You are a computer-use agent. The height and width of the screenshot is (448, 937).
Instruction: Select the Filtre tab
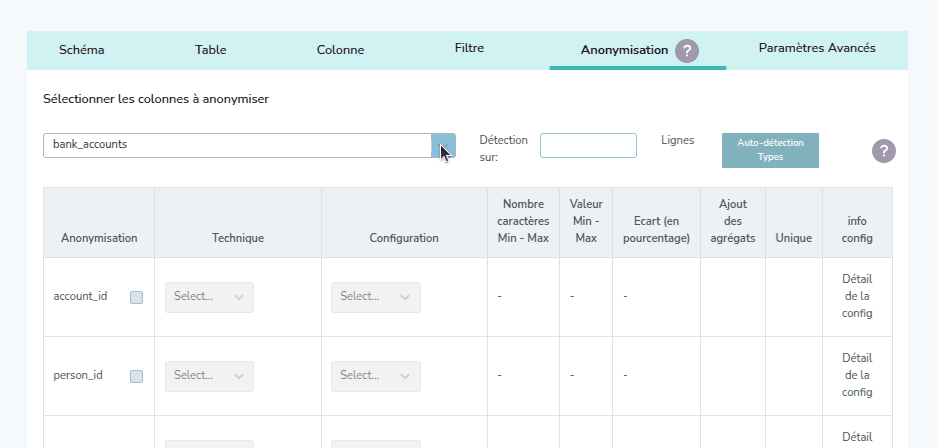(x=469, y=48)
